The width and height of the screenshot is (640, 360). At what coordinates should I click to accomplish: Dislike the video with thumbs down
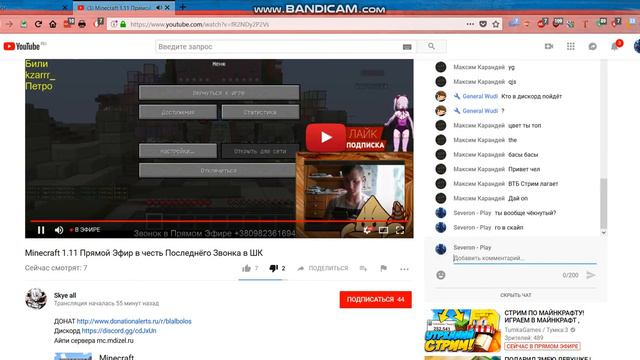[273, 268]
